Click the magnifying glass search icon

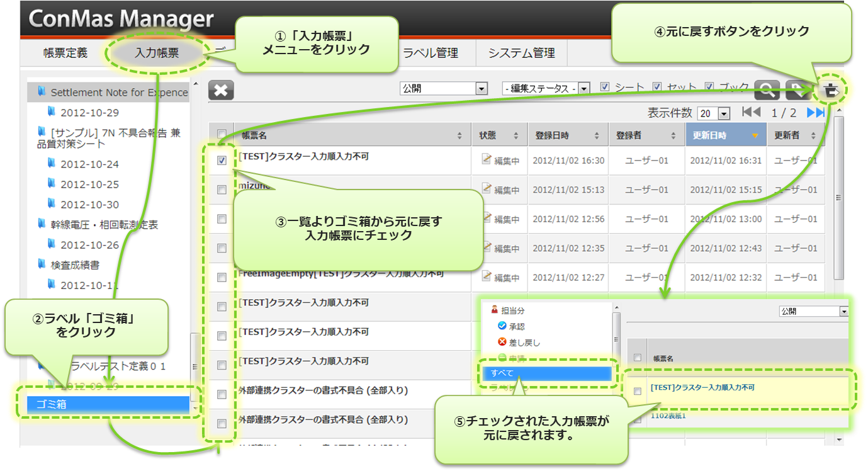767,91
